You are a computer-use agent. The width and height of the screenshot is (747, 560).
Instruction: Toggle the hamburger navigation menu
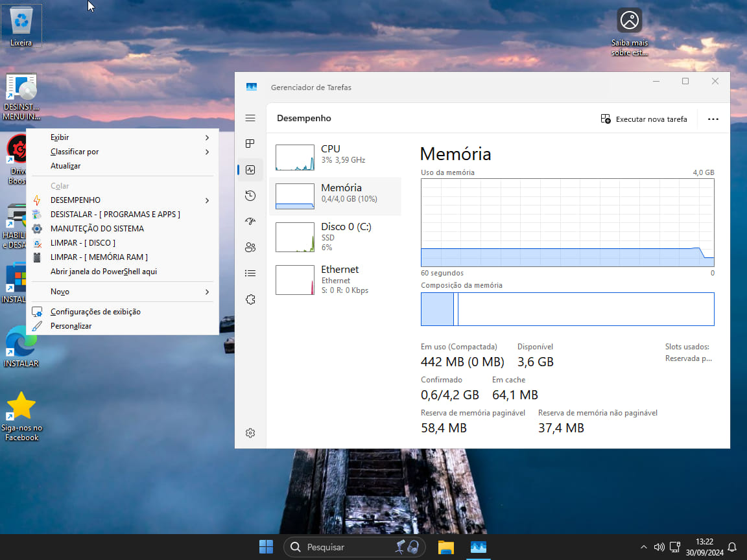click(250, 118)
